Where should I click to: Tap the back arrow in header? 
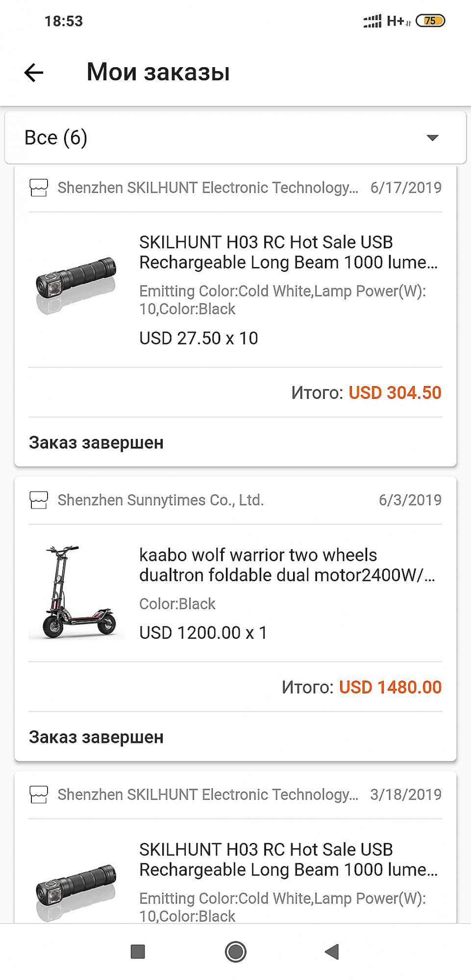34,73
